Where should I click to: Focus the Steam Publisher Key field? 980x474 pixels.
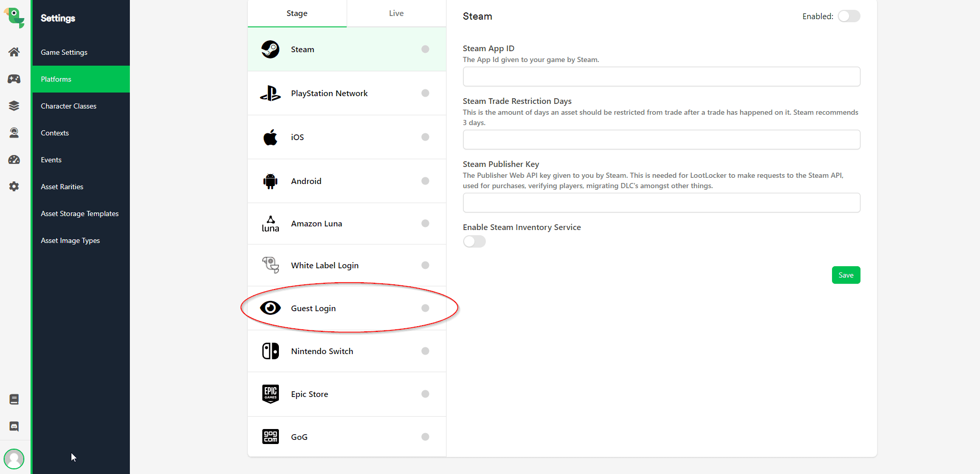pyautogui.click(x=661, y=203)
